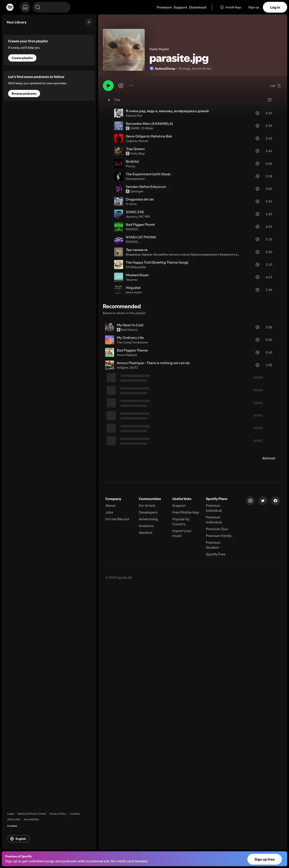Click the search magnifier icon
Viewport: 289px width, 868px height.
coord(38,7)
